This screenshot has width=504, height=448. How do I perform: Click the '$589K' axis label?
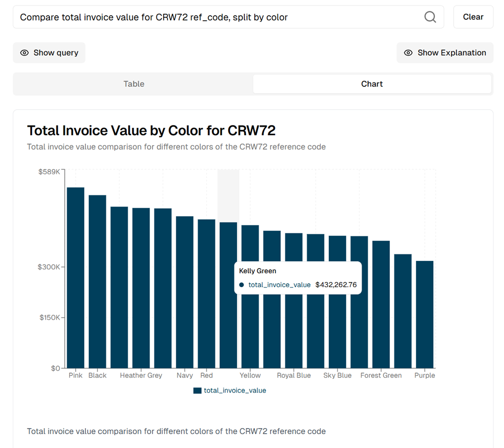tap(49, 172)
